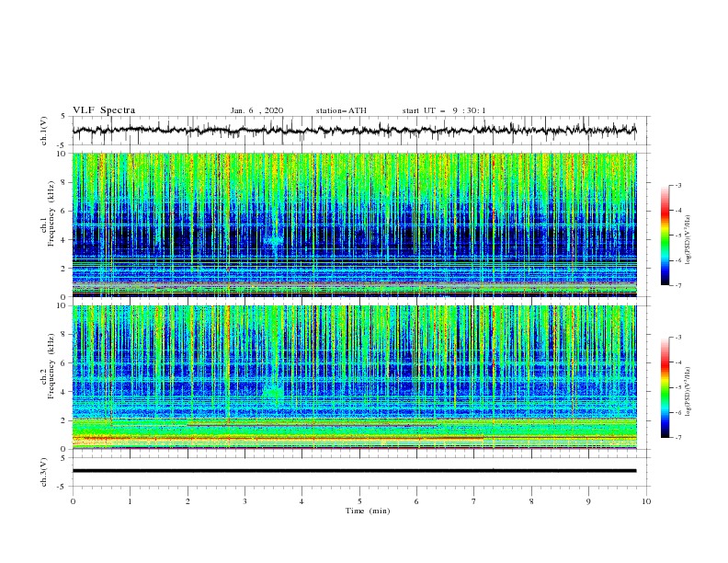728x563 pixels.
Task: Click the time axis tick label "7"
Action: (474, 501)
